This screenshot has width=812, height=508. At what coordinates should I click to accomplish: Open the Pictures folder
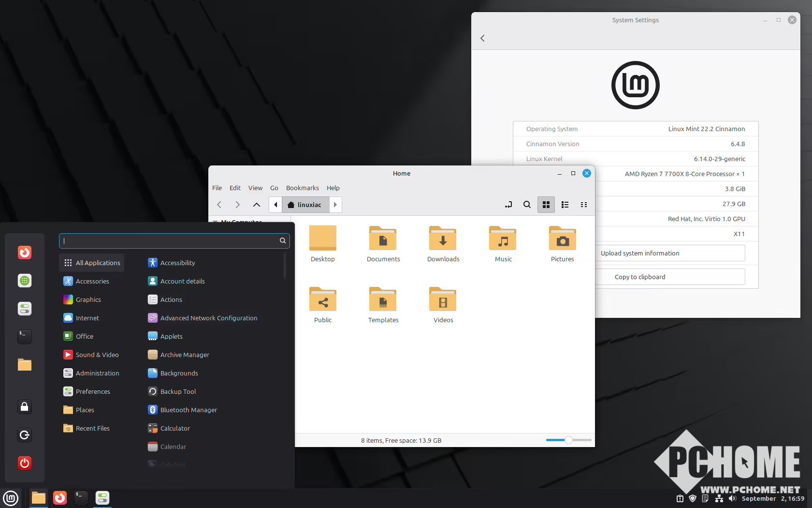pyautogui.click(x=562, y=244)
